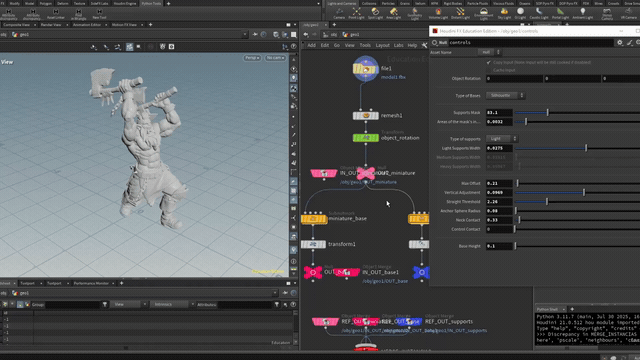Image resolution: width=640 pixels, height=360 pixels.
Task: Select the GI Light shelf tool
Action: tap(520, 13)
